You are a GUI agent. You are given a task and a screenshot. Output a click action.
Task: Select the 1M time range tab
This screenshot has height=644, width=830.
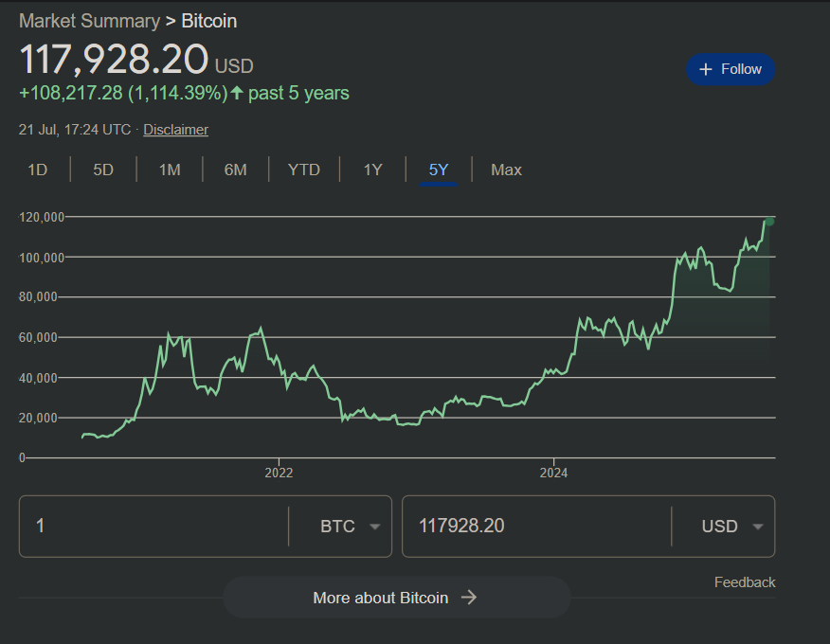click(x=170, y=170)
